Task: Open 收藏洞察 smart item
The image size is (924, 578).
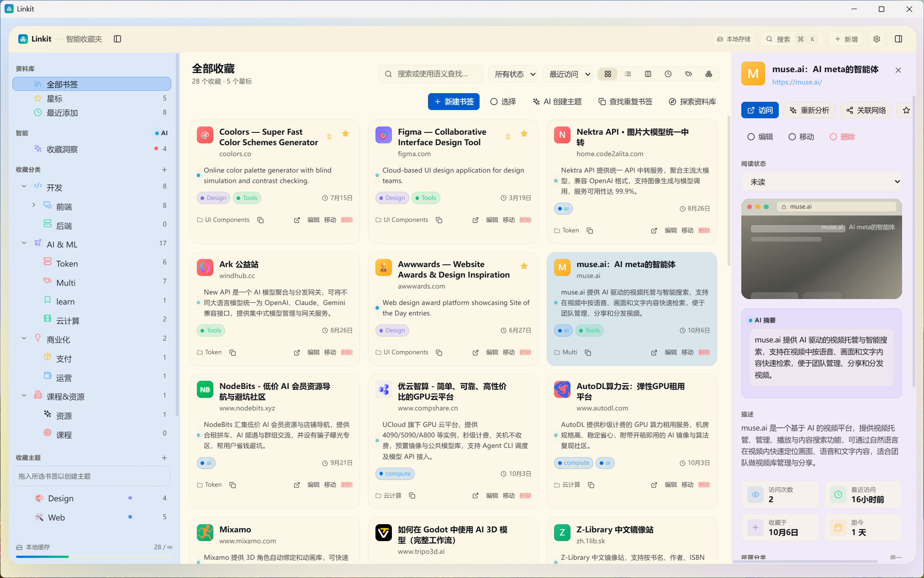Action: tap(92, 149)
